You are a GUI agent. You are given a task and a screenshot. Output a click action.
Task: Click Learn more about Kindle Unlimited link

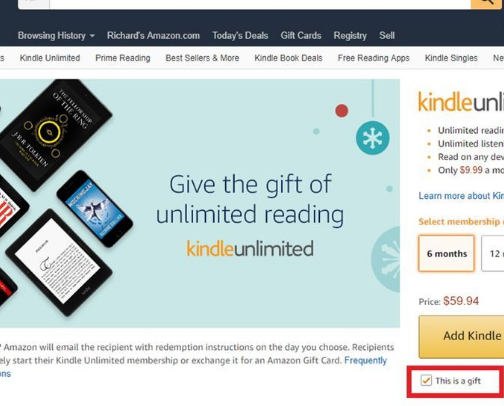pos(461,196)
